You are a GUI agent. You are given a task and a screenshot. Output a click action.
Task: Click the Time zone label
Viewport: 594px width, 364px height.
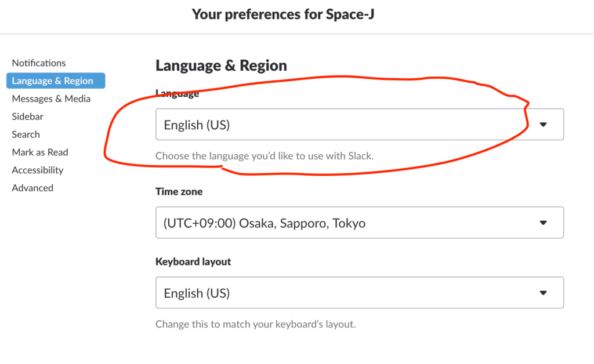179,191
